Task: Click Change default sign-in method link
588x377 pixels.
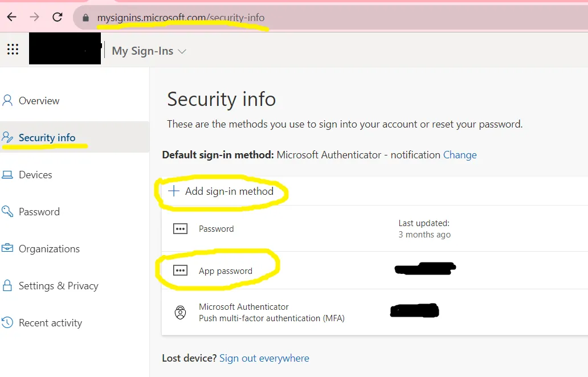Action: tap(460, 155)
